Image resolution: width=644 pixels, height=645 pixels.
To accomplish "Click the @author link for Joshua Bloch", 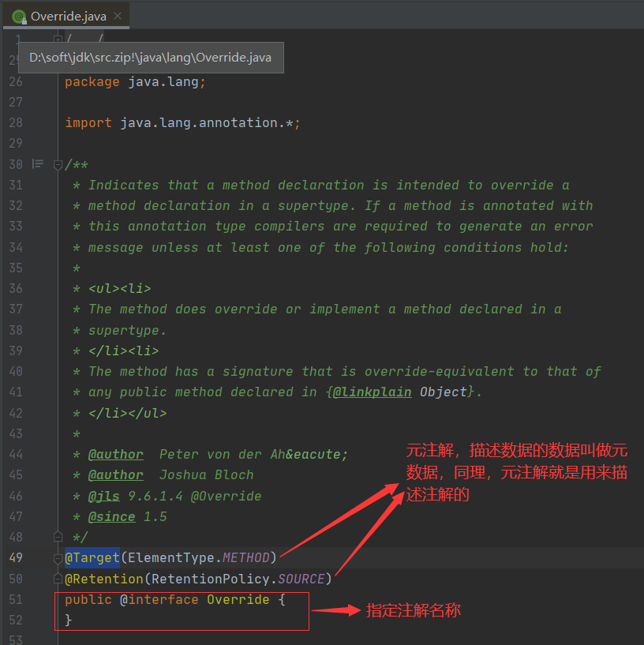I will click(115, 474).
